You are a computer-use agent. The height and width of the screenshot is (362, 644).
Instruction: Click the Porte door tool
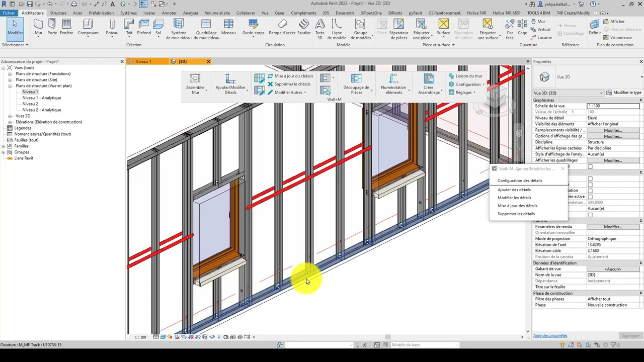(52, 27)
